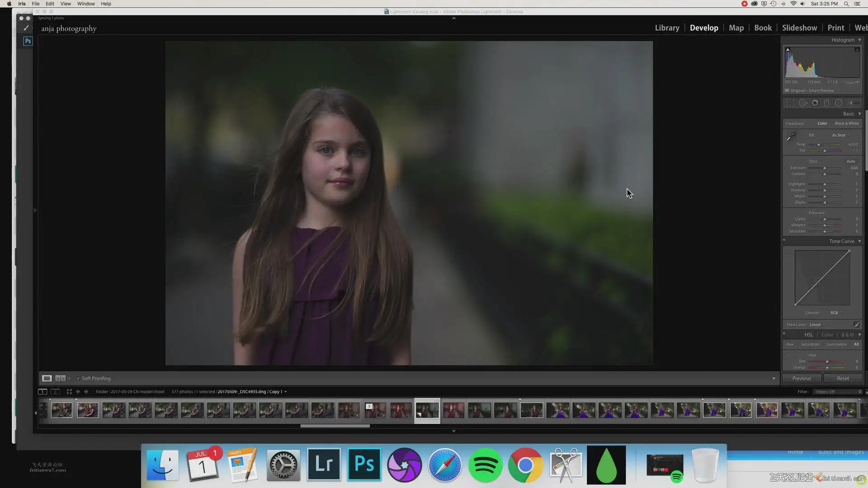Toggle the shadow clipping indicator in histogram

click(x=788, y=50)
